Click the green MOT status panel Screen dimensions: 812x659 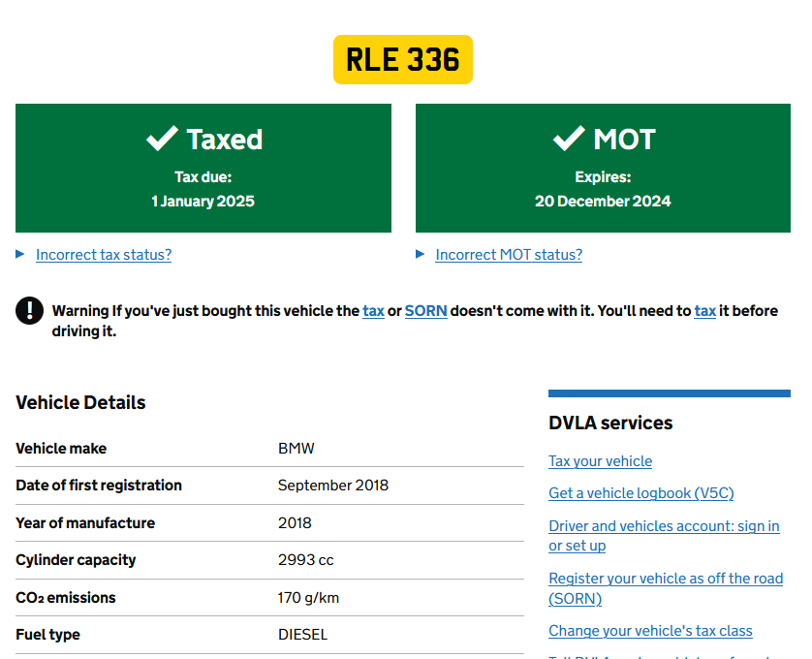pos(603,194)
